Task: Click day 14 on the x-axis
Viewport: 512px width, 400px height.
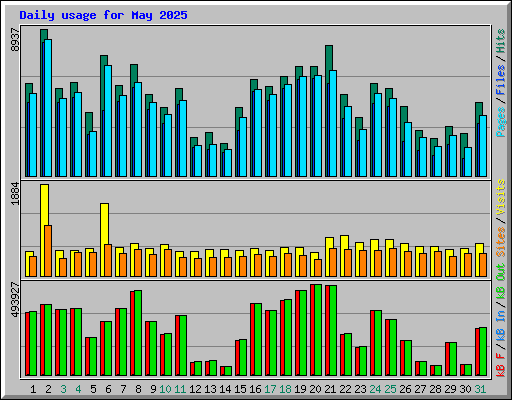Action: pos(225,389)
